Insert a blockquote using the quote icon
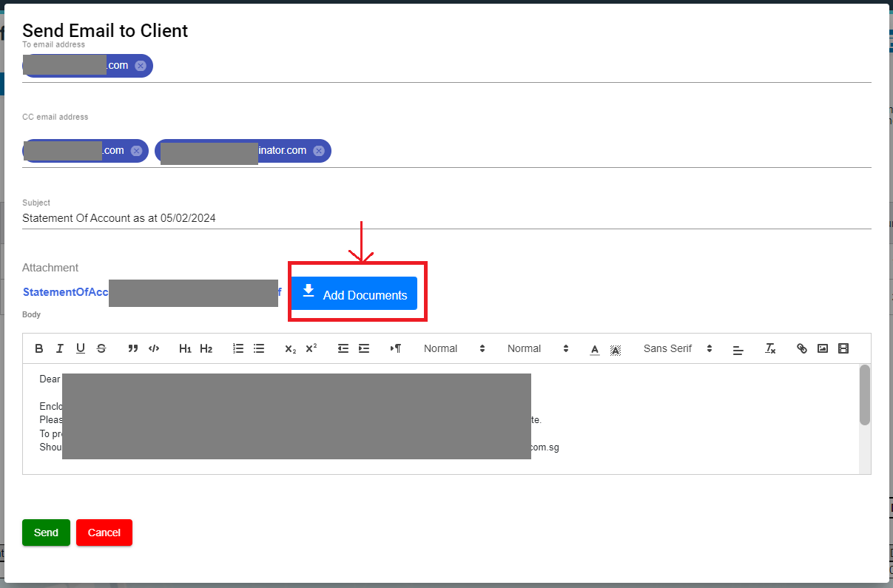The height and width of the screenshot is (588, 893). pyautogui.click(x=133, y=348)
